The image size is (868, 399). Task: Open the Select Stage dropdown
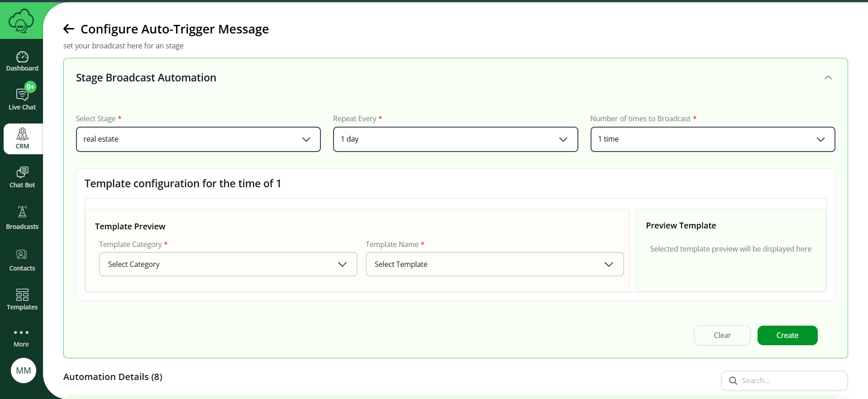[198, 139]
